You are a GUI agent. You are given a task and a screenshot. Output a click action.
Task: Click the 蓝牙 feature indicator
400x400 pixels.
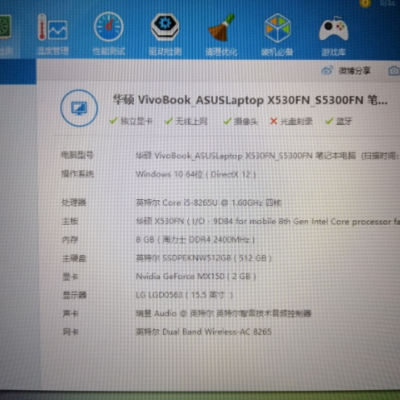coord(339,121)
